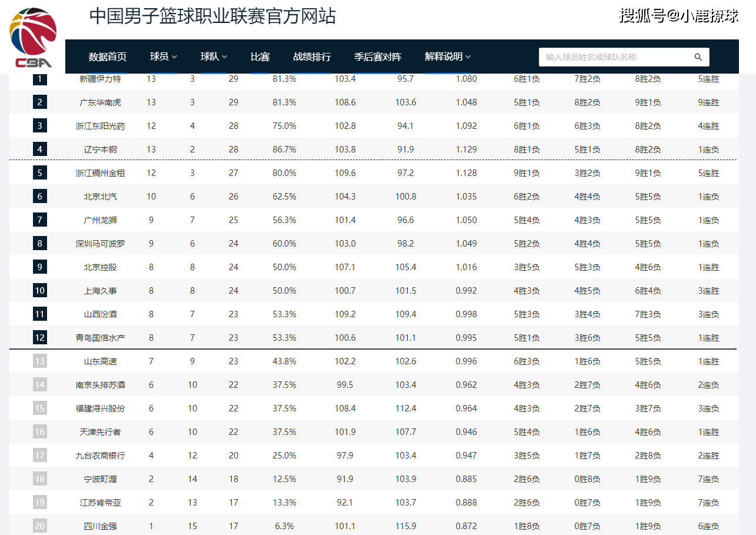The image size is (756, 535).
Task: Click 1.092 ratio in 浙江东阳光药 row
Action: (x=467, y=126)
